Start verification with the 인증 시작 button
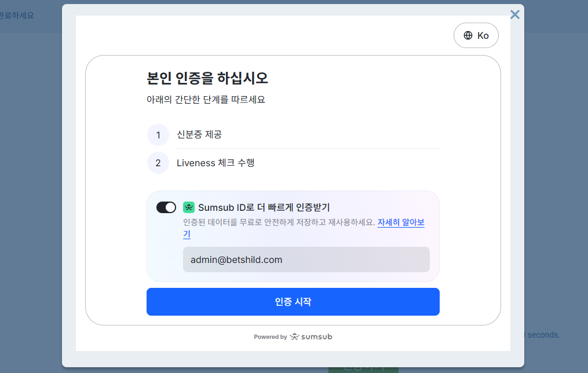 pyautogui.click(x=293, y=302)
